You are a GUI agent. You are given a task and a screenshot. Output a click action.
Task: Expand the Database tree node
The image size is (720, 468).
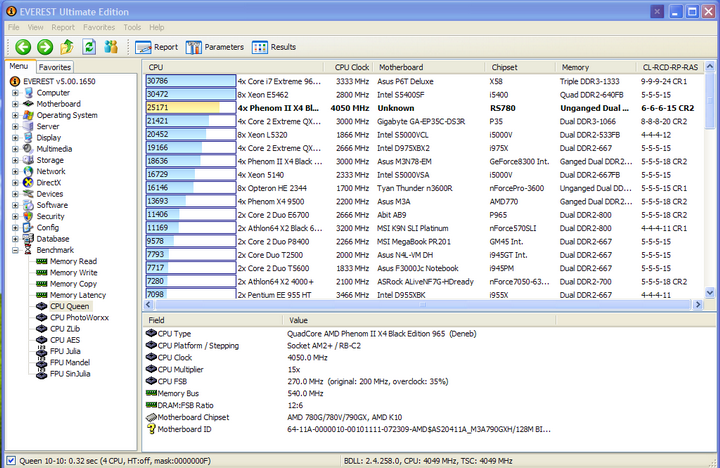point(15,239)
